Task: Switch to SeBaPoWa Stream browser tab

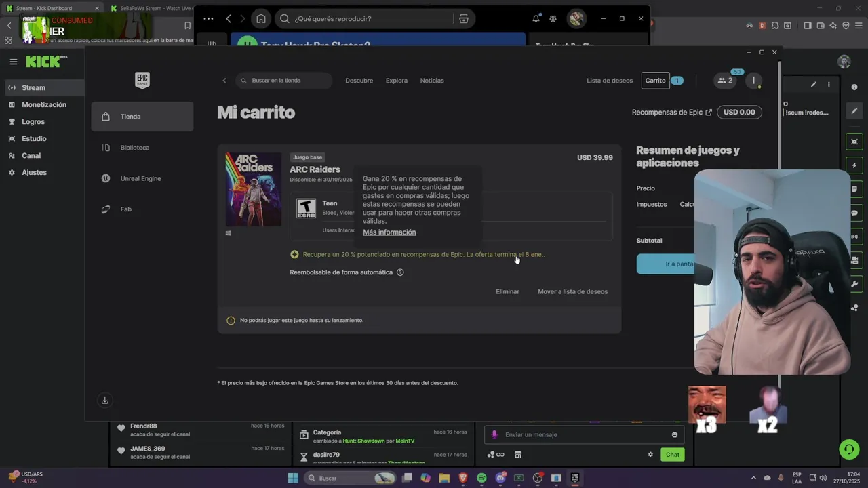Action: (x=151, y=8)
